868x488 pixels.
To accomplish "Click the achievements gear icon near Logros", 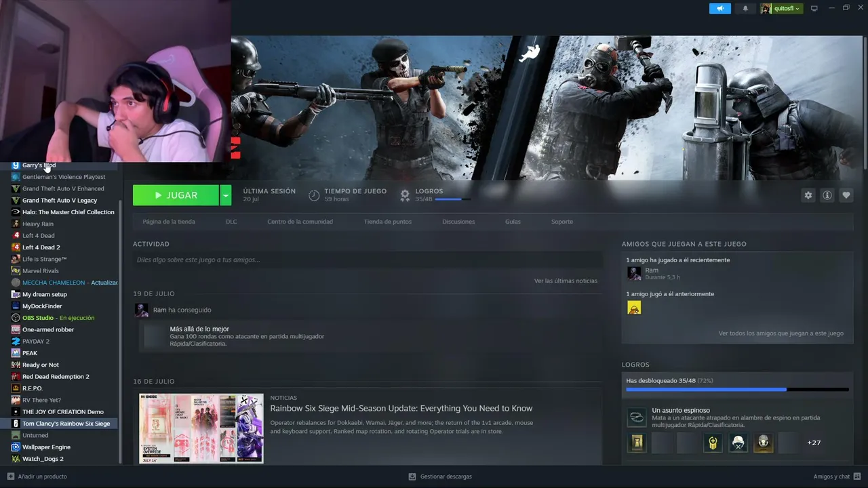I will point(405,195).
